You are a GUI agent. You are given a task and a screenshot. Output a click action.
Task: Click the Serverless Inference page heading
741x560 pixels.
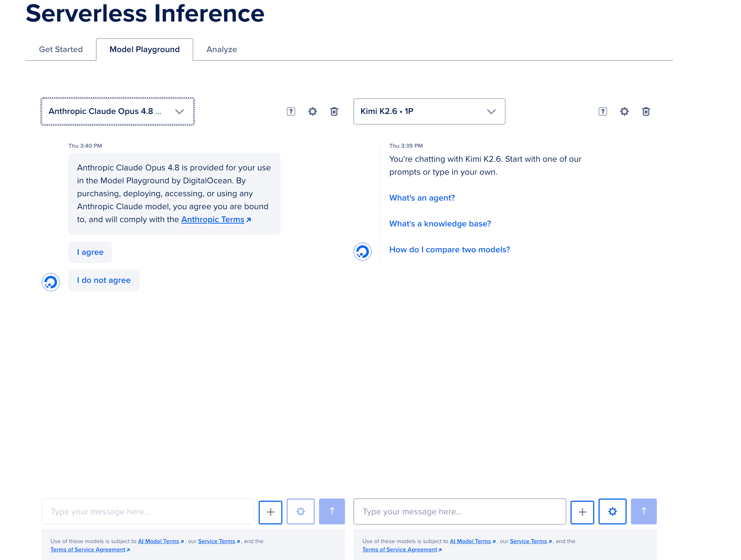pos(145,13)
